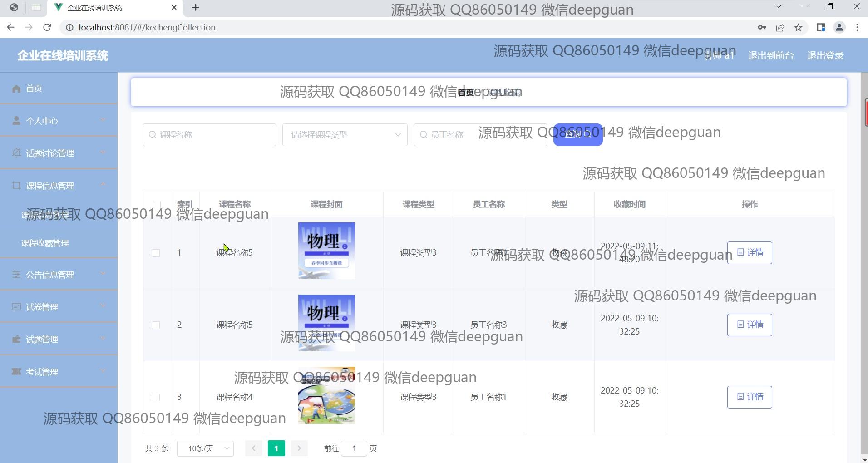Screen dimensions: 868x463
Task: Open the 请选择课程类型 dropdown
Action: (x=345, y=135)
